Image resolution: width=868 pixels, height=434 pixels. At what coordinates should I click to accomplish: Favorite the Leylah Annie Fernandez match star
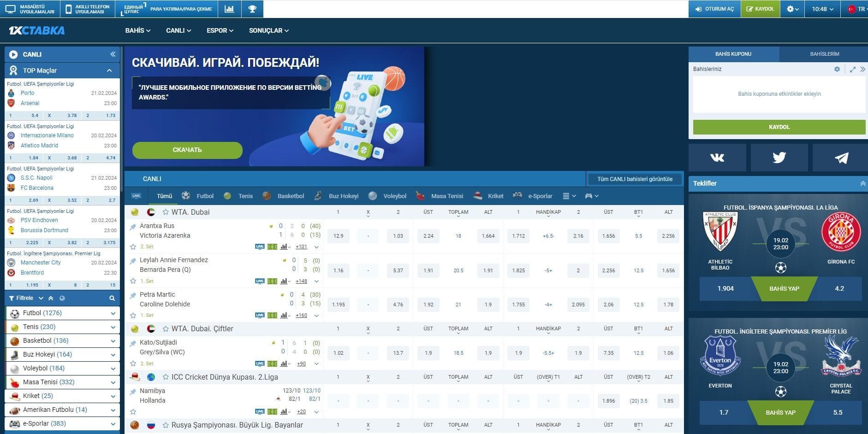click(x=133, y=281)
